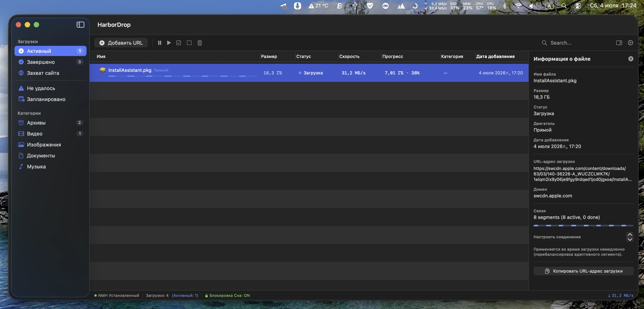Viewport: 644px width, 309px height.
Task: Click the volume icon in menu bar
Action: point(532,6)
